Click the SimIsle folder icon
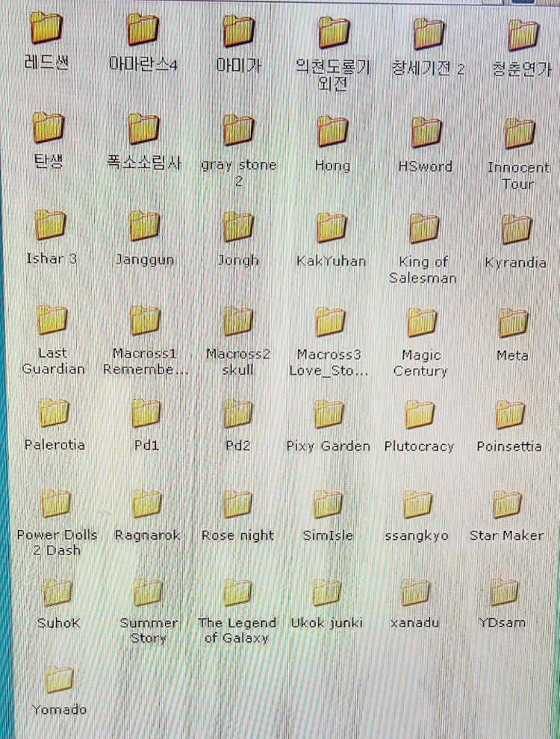Screen dimensions: 560x739 pos(328,505)
